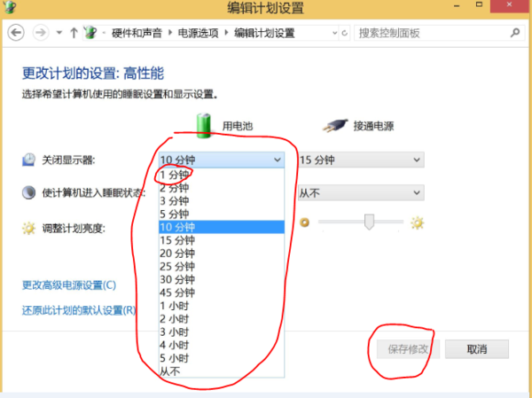Select 1 小时 option

222,306
